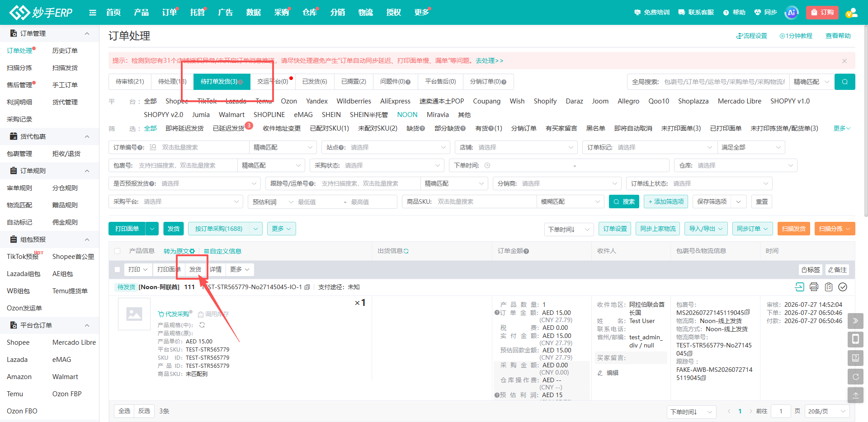Expand more filters with 更多 at the filter row end

point(842,128)
